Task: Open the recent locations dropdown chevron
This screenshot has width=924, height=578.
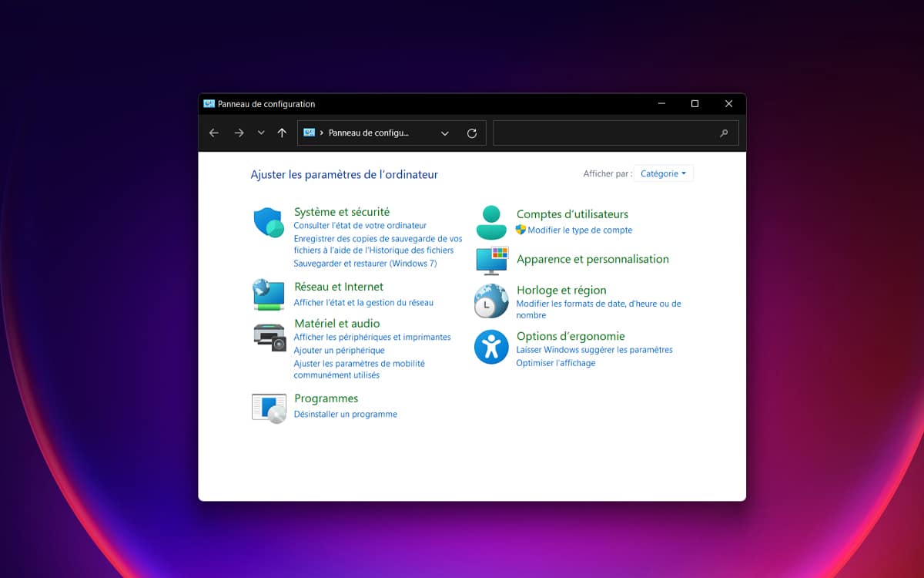Action: click(x=261, y=133)
